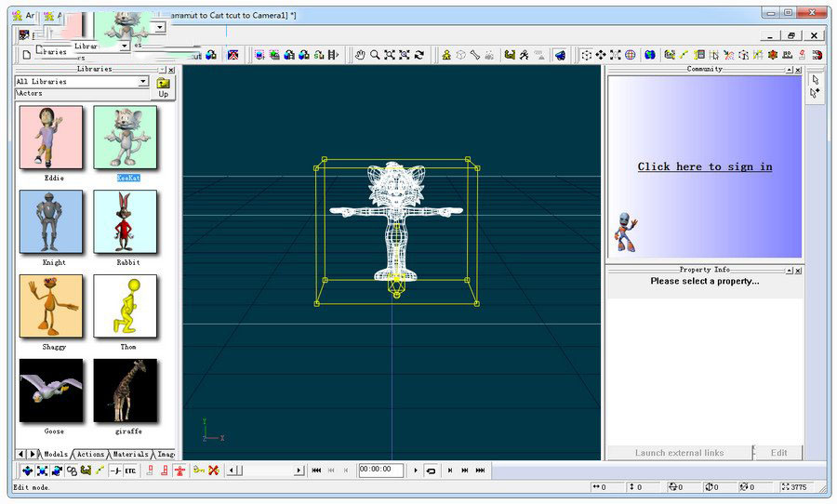
Task: Select the dotted bounding box manipulator icon
Action: [586, 55]
